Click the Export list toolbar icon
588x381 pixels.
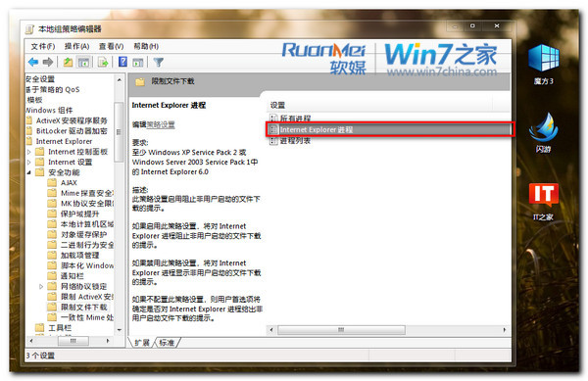tap(103, 62)
